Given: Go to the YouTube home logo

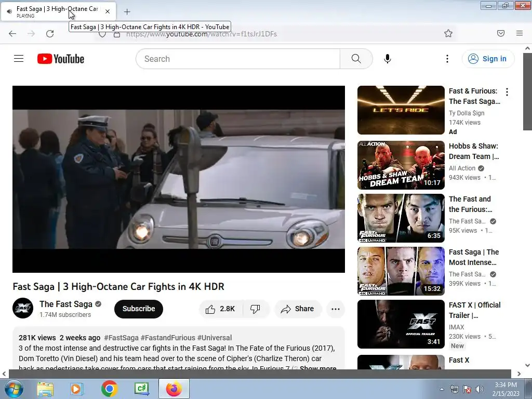Looking at the screenshot, I should [61, 59].
